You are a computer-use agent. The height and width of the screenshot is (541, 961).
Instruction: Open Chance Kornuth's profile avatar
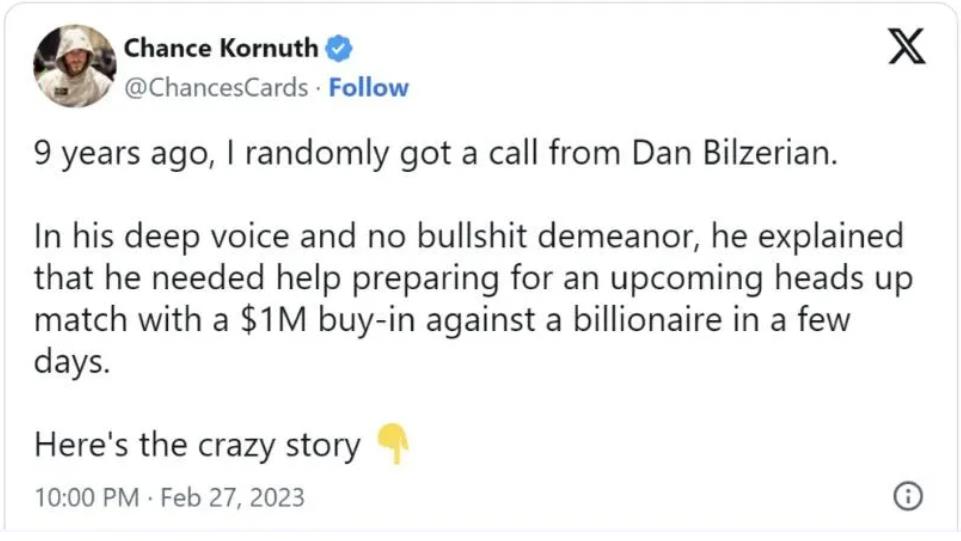[x=75, y=66]
